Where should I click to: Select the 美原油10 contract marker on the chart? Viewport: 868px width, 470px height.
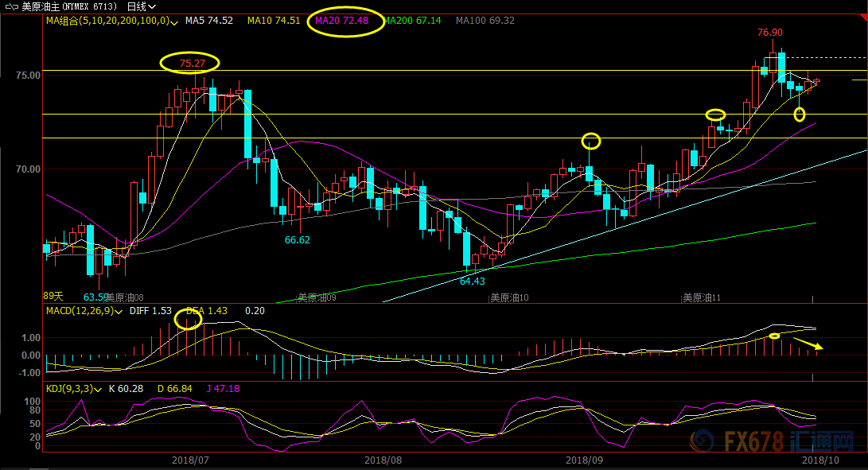(x=509, y=298)
